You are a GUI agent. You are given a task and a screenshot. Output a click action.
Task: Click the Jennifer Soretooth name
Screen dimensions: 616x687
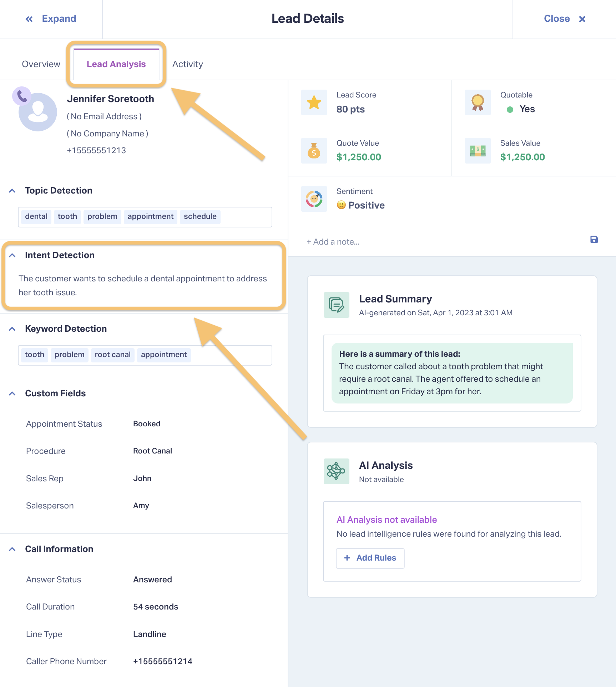pyautogui.click(x=110, y=99)
